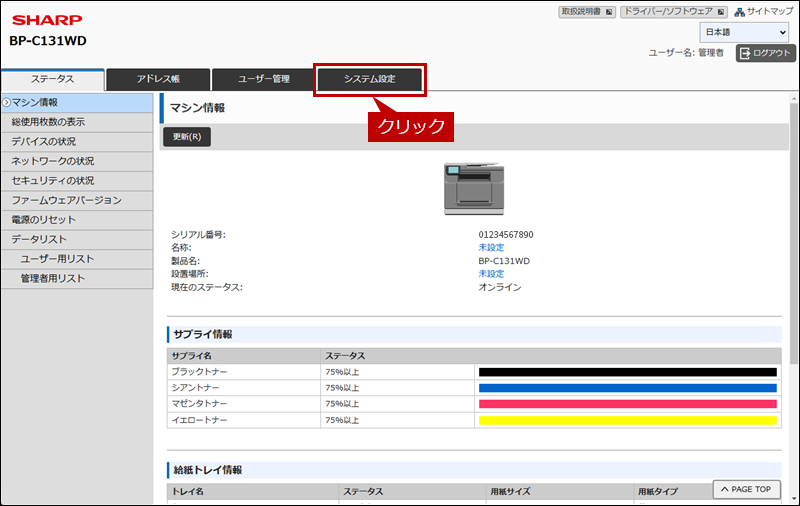Image resolution: width=800 pixels, height=506 pixels.
Task: Select 電源のリセット in sidebar
Action: (x=77, y=220)
